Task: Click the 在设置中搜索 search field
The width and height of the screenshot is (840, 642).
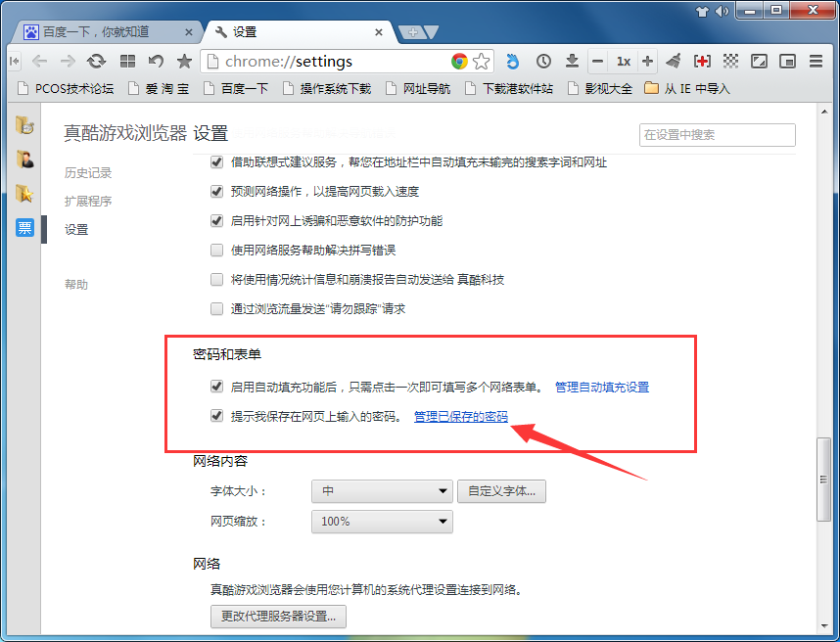Action: pyautogui.click(x=717, y=135)
